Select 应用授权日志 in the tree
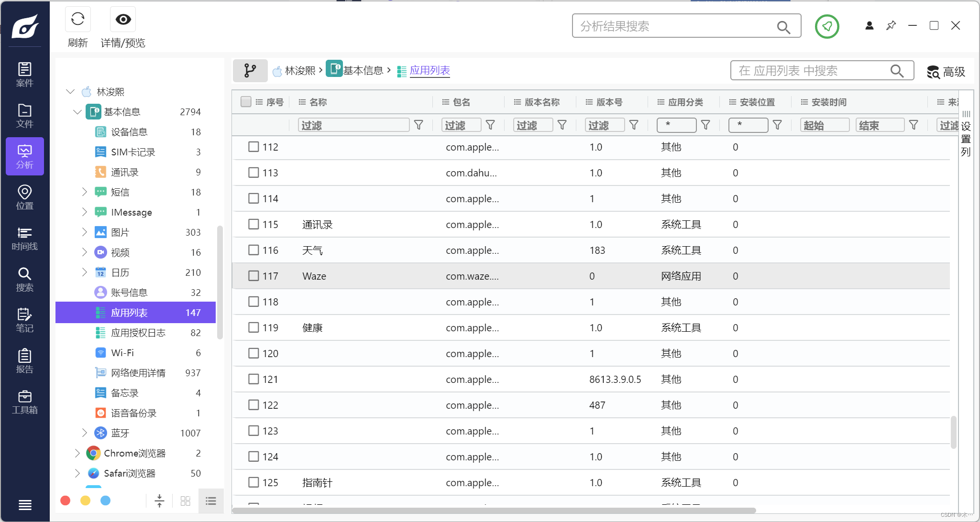The image size is (980, 522). [x=138, y=333]
